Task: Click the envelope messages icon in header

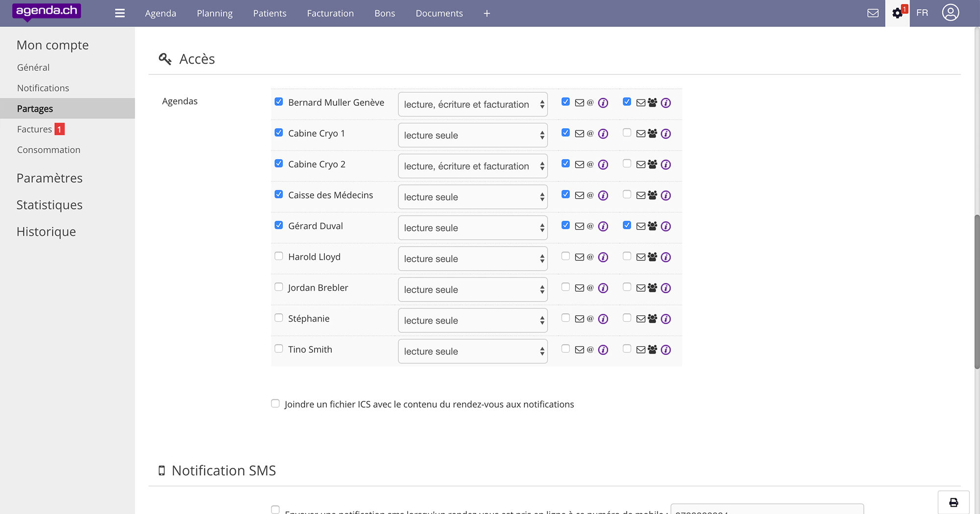Action: pos(873,13)
